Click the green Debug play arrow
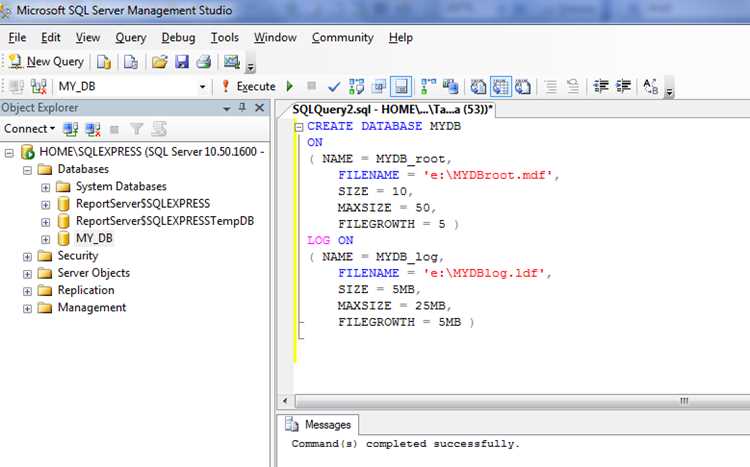The height and width of the screenshot is (467, 750). pyautogui.click(x=290, y=87)
